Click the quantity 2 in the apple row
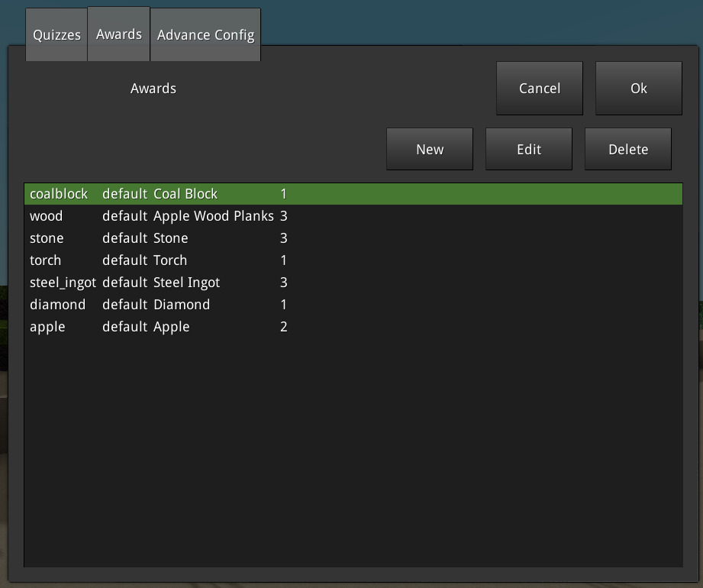Image resolution: width=703 pixels, height=588 pixels. tap(283, 327)
